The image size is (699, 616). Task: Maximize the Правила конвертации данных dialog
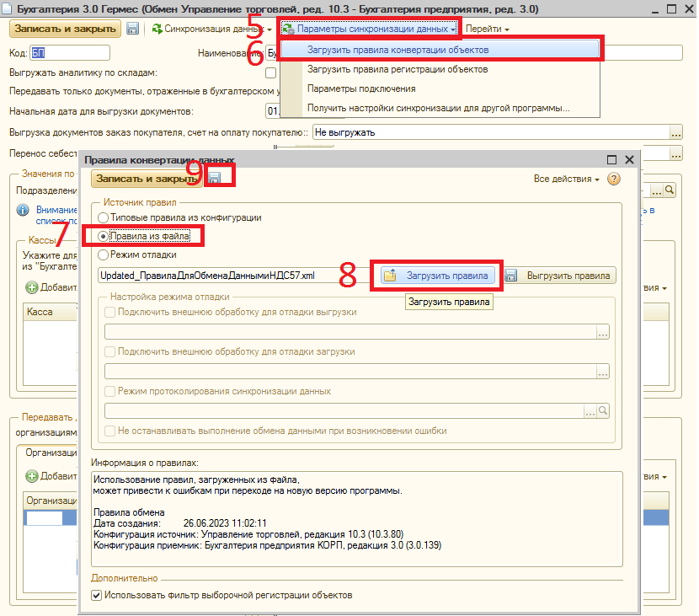point(612,159)
